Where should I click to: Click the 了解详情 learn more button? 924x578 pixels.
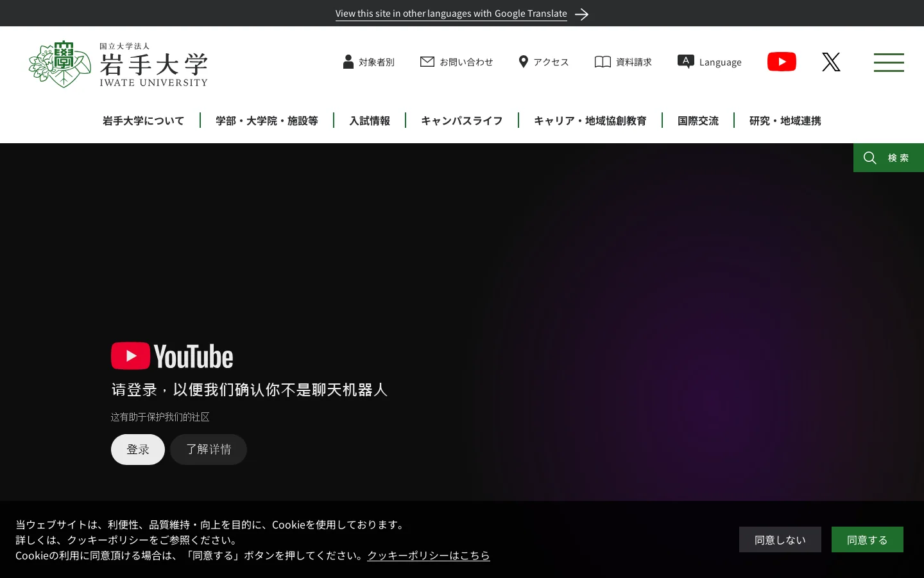pos(209,450)
